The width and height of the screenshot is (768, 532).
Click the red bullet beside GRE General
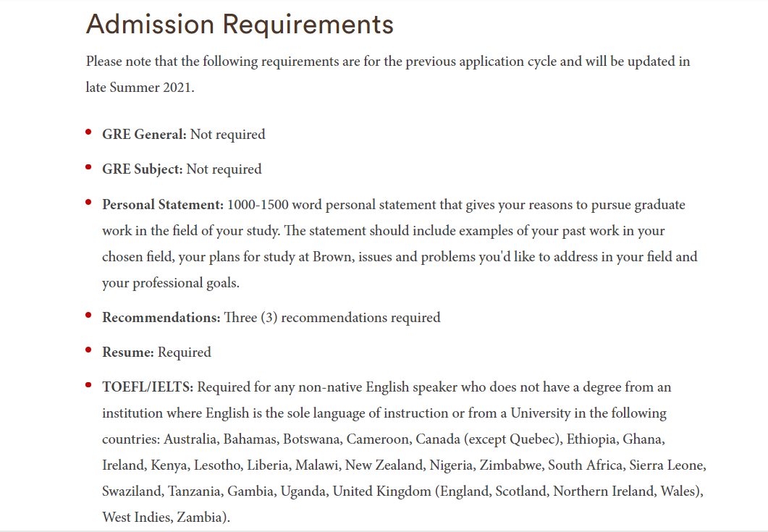click(88, 132)
